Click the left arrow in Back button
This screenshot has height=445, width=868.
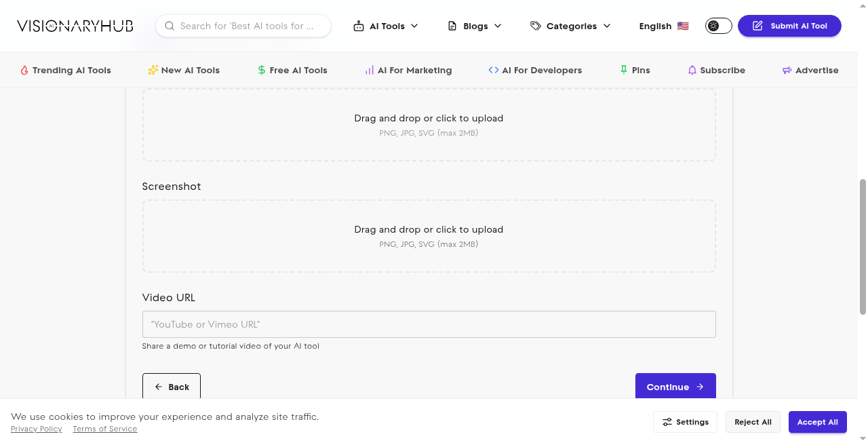(x=159, y=387)
